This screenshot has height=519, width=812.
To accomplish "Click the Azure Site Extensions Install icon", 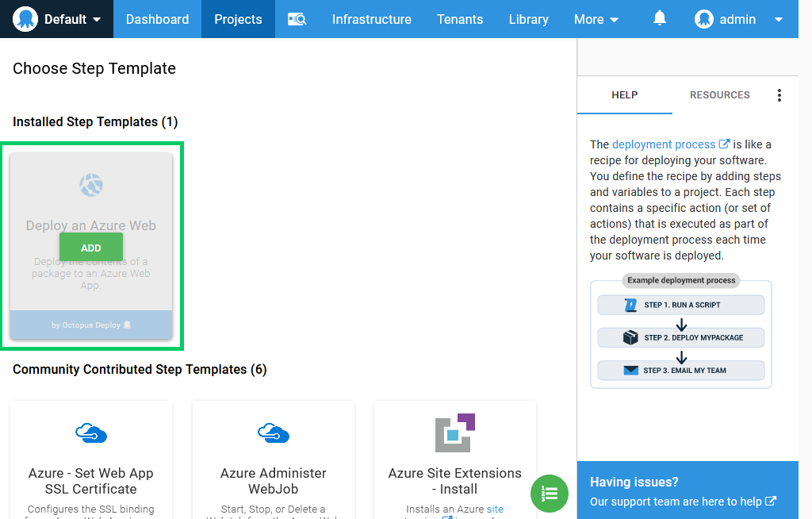I will click(x=455, y=432).
